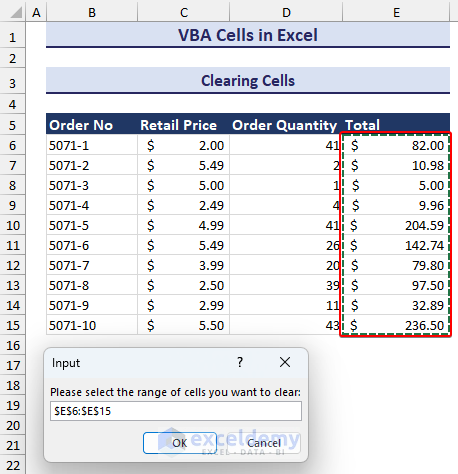Select column A header

(36, 12)
